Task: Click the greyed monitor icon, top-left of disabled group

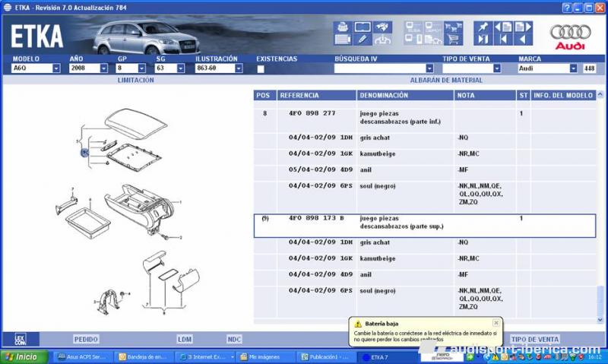Action: click(x=413, y=27)
